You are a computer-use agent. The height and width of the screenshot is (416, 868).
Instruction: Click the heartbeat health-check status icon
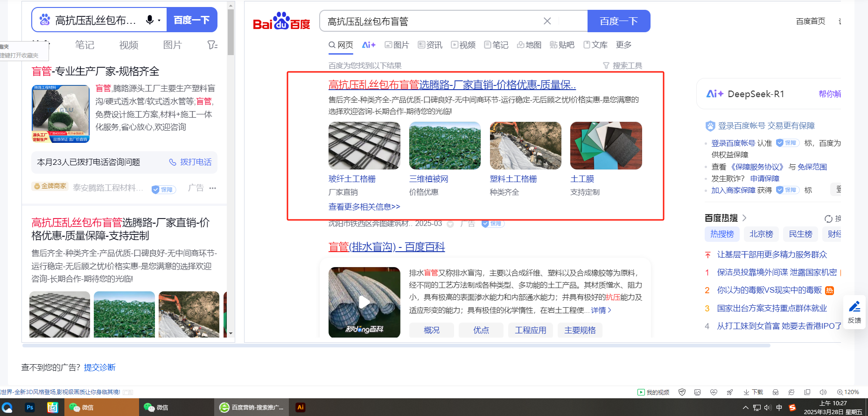(x=714, y=392)
